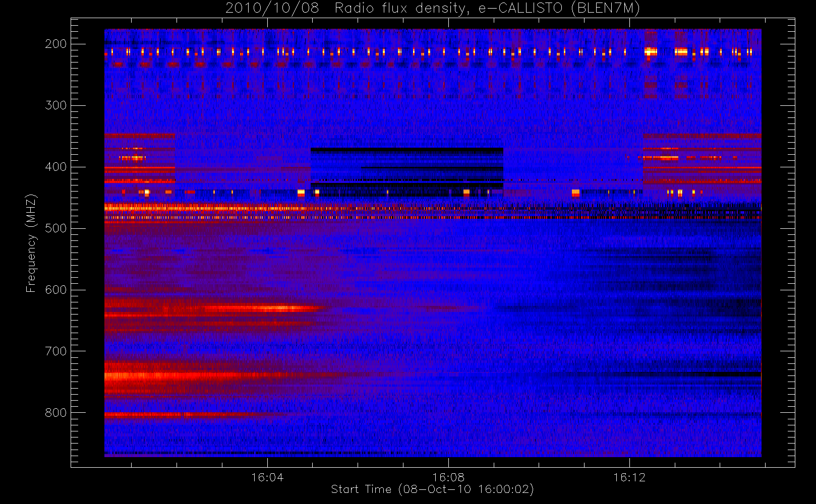
Task: Click the date "2010/10/08" in the title
Action: [272, 9]
